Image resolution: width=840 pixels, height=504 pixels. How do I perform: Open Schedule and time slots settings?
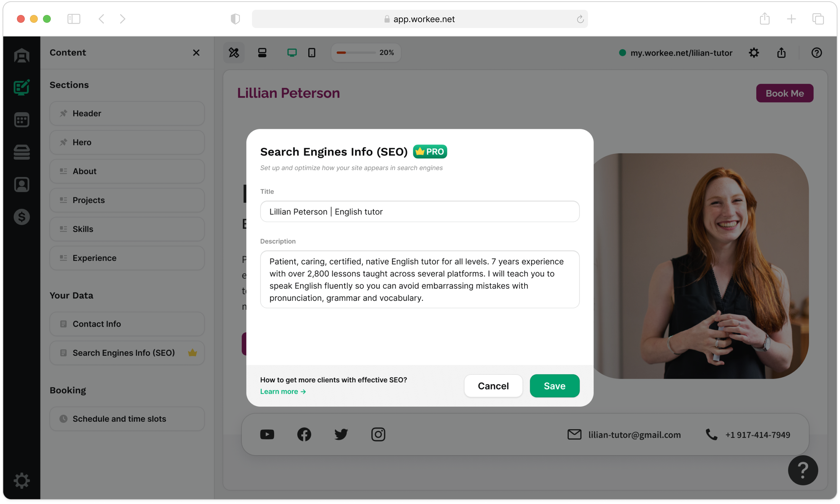point(127,419)
